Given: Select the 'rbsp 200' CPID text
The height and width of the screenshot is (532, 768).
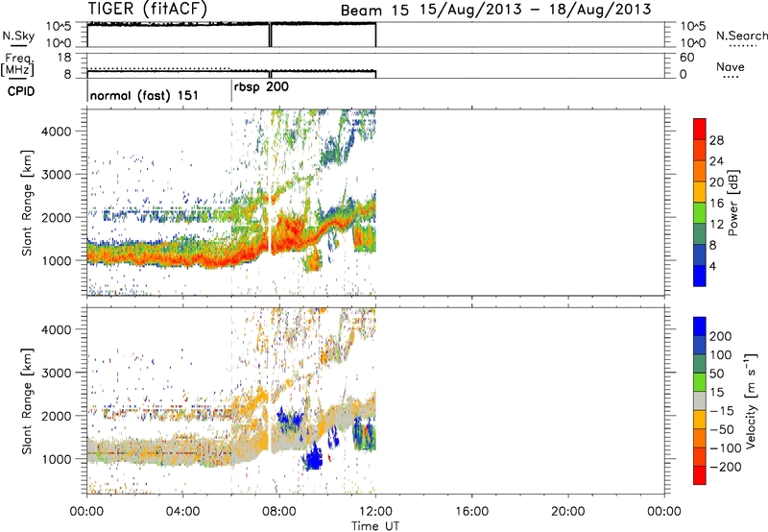Looking at the screenshot, I should coord(261,87).
